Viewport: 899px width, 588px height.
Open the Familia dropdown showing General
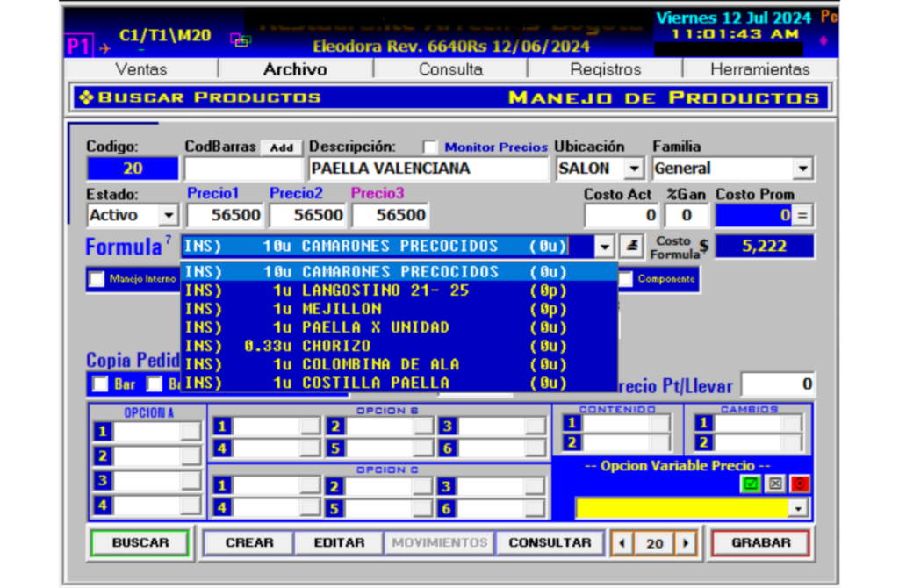click(803, 169)
